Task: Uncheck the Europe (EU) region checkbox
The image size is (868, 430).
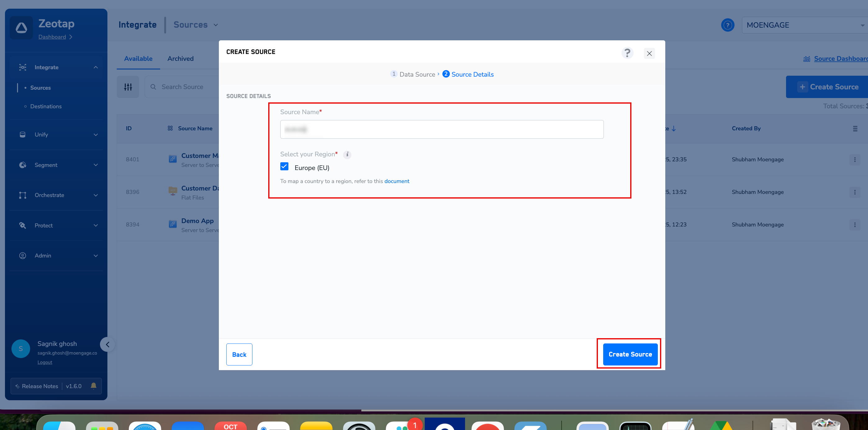Action: click(x=284, y=167)
